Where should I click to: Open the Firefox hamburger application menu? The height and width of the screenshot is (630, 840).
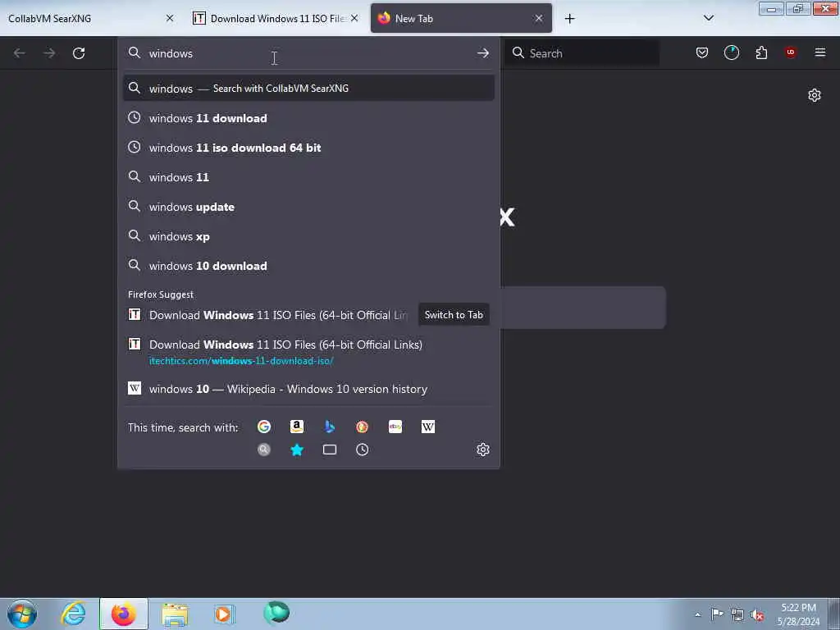(819, 52)
